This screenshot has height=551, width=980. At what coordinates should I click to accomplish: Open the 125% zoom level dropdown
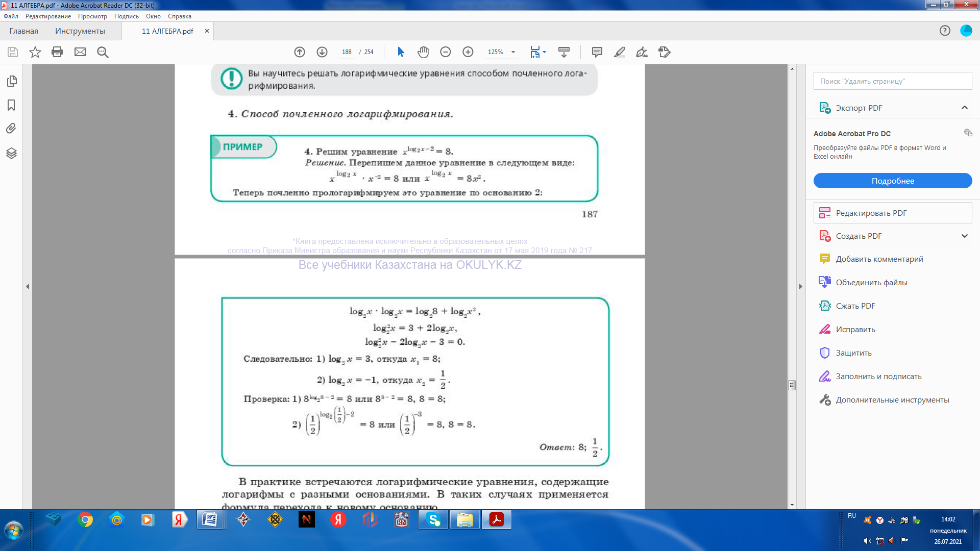(x=513, y=52)
